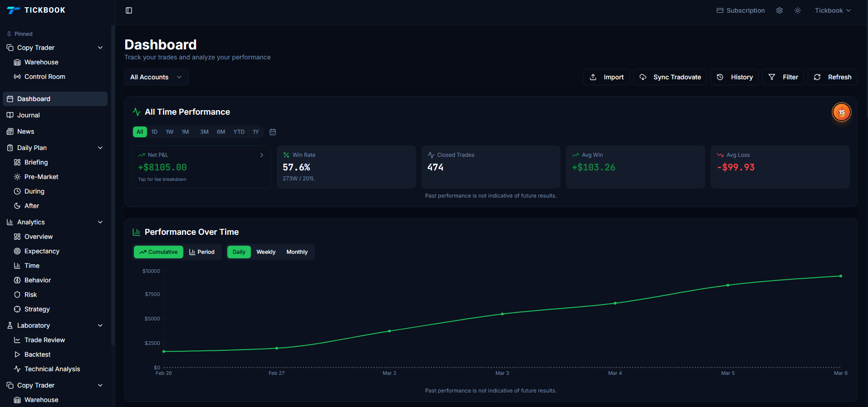Click the Import upload icon
The height and width of the screenshot is (407, 868).
pyautogui.click(x=593, y=77)
